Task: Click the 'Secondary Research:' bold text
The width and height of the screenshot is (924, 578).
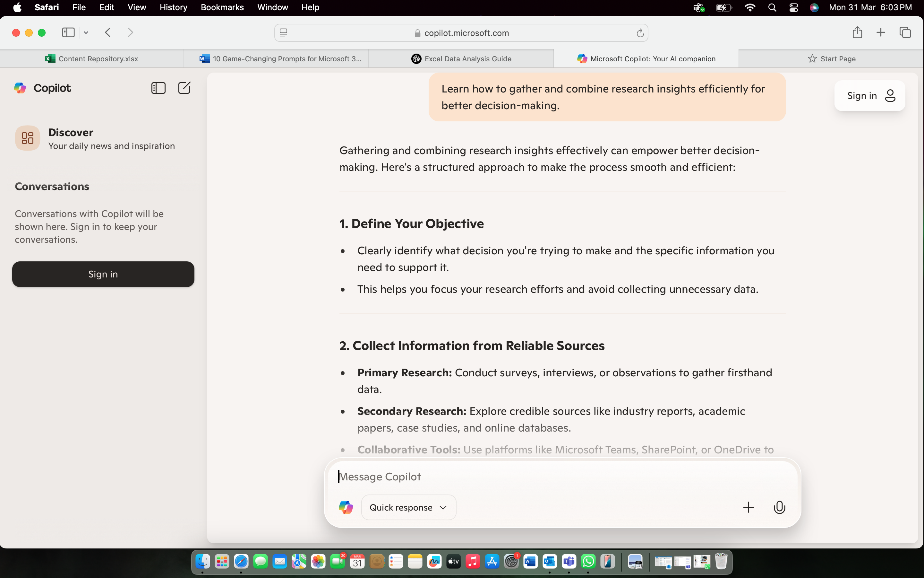Action: (x=412, y=411)
